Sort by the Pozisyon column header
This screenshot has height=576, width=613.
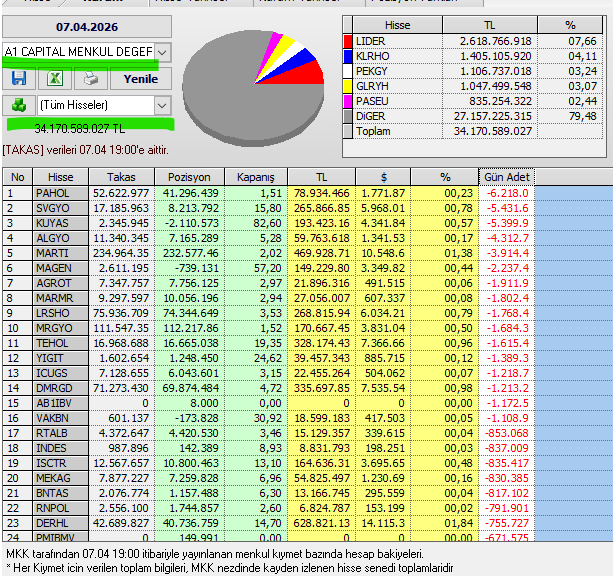[x=189, y=177]
